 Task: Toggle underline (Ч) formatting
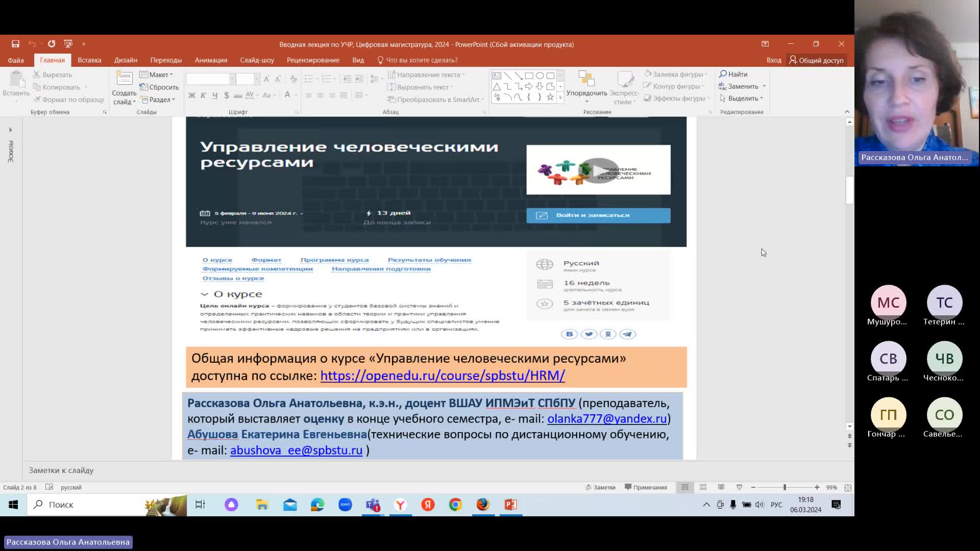coord(215,95)
